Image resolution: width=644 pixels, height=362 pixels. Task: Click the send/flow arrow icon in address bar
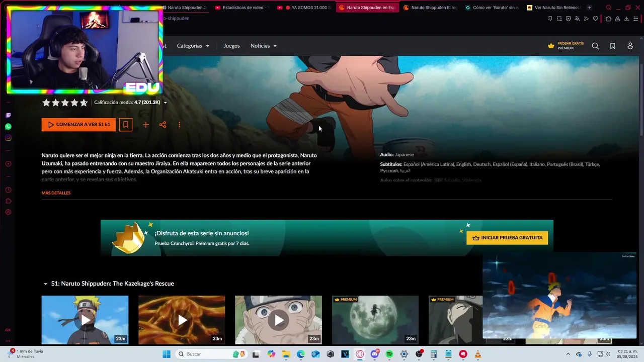point(586,19)
